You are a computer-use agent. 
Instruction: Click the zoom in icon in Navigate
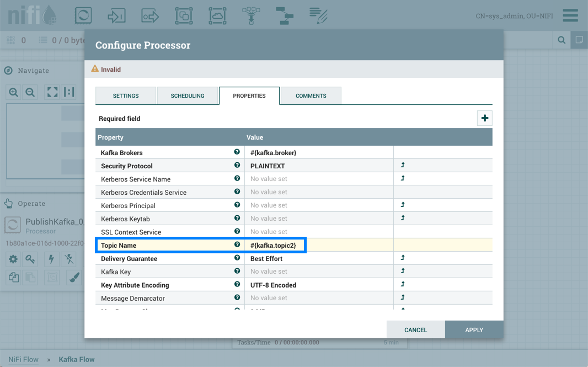pos(14,92)
